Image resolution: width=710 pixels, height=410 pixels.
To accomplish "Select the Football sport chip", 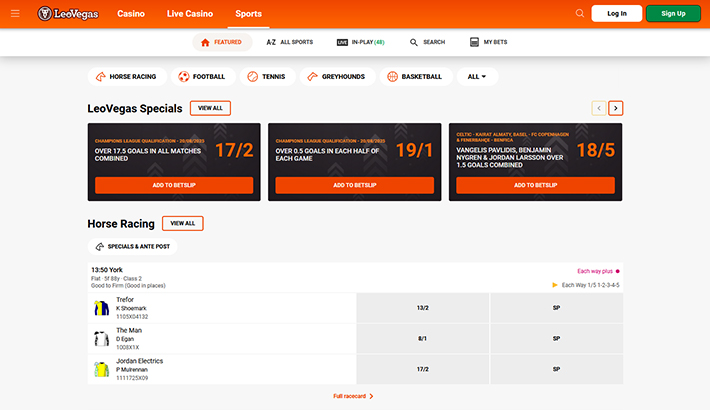I will click(x=202, y=76).
